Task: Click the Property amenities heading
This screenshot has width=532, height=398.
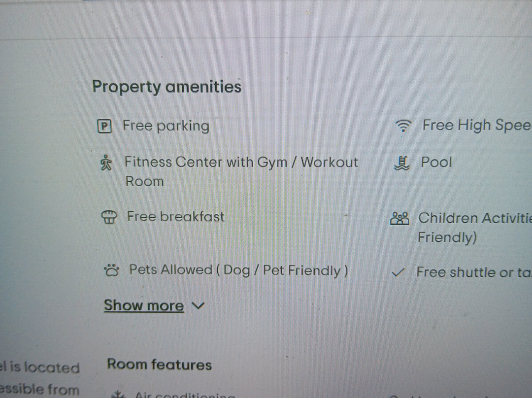Action: [166, 87]
